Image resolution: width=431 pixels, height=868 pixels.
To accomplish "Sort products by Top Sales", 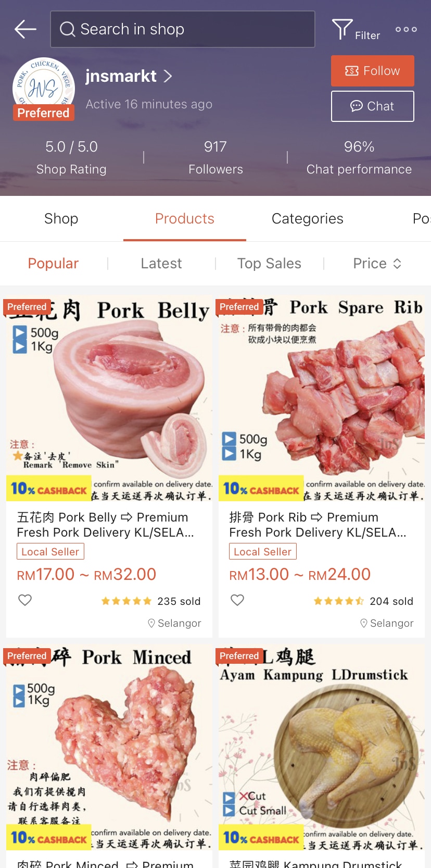I will point(269,264).
